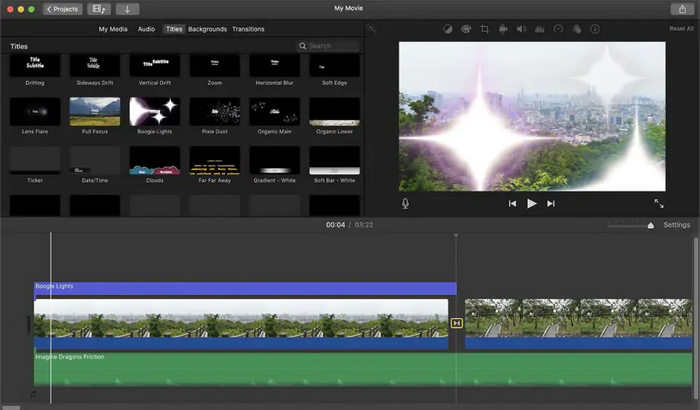Open the clip speed tool
Image resolution: width=700 pixels, height=410 pixels.
[x=558, y=29]
